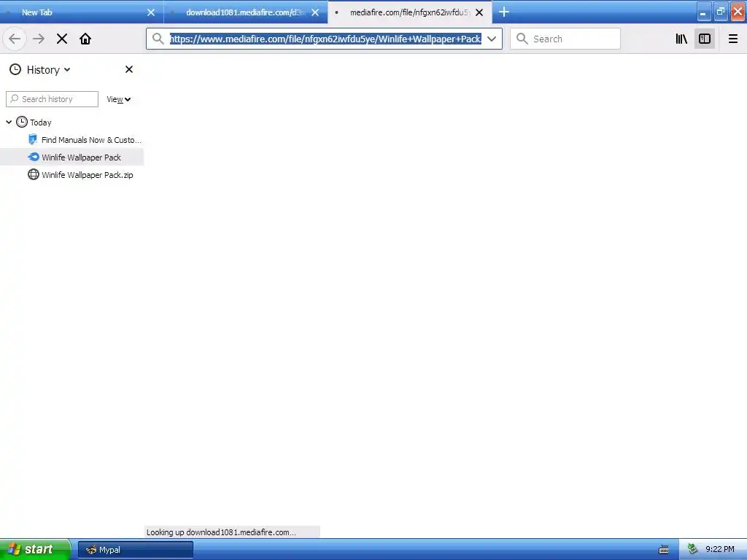Click the Search box in the toolbar
Screen dimensions: 747x560
click(x=565, y=39)
